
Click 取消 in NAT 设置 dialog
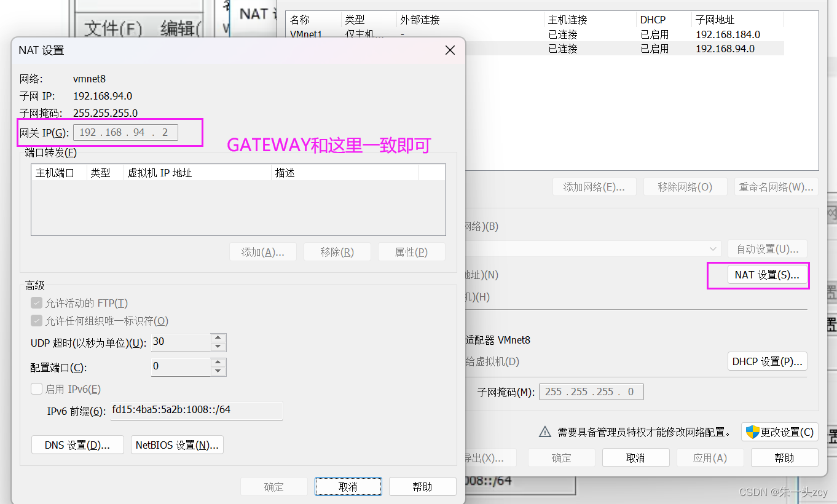pos(348,487)
